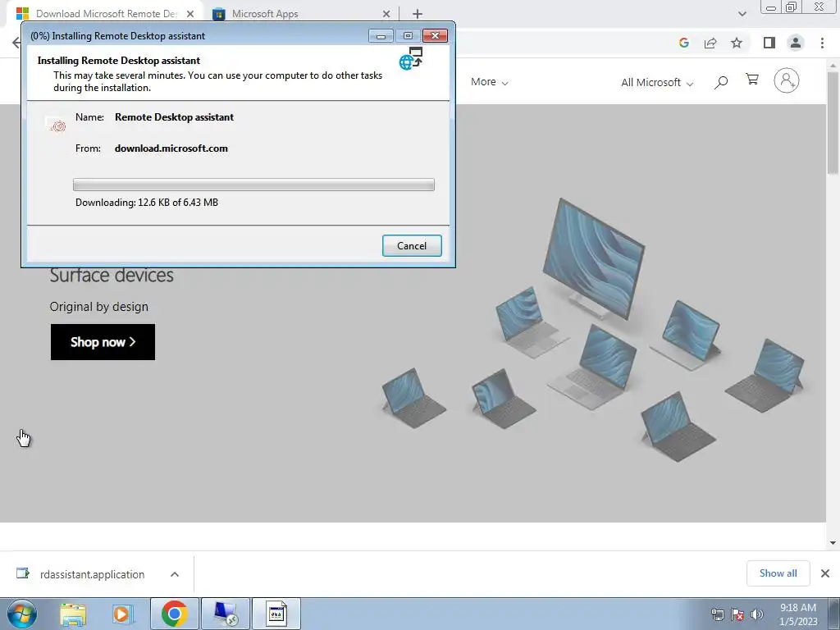840x630 pixels.
Task: Open Chrome profile avatar menu
Action: pos(796,43)
